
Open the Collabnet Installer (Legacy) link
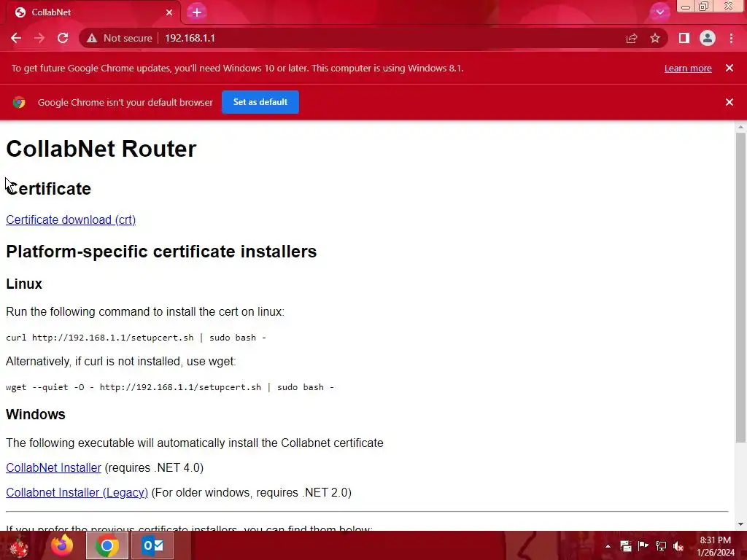[x=77, y=492]
